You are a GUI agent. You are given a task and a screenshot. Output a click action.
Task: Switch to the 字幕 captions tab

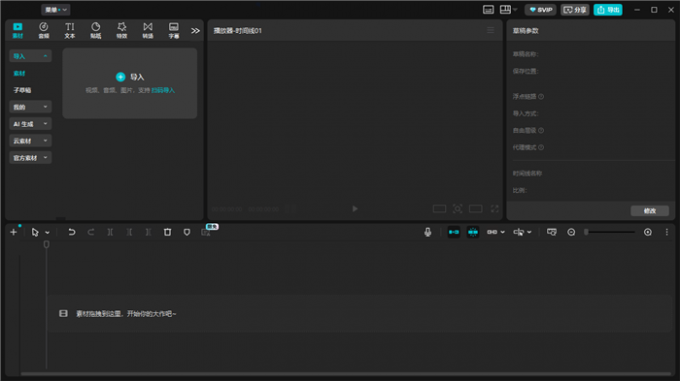(x=174, y=30)
